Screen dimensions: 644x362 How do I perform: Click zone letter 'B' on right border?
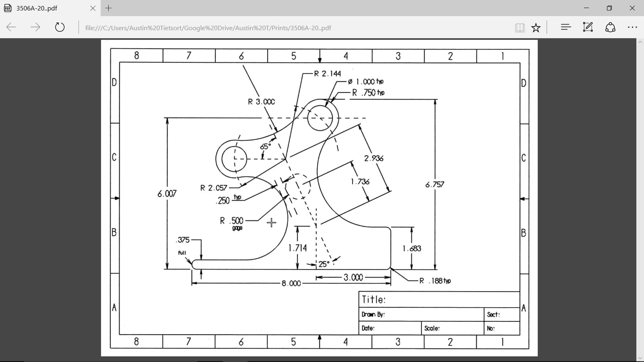pos(524,233)
